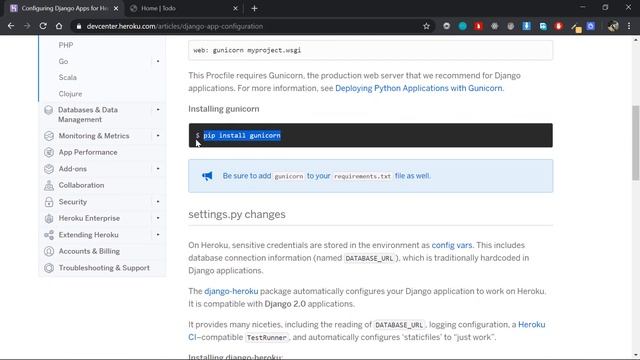Viewport: 640px width, 360px height.
Task: Open the PHP sidebar item
Action: 66,45
